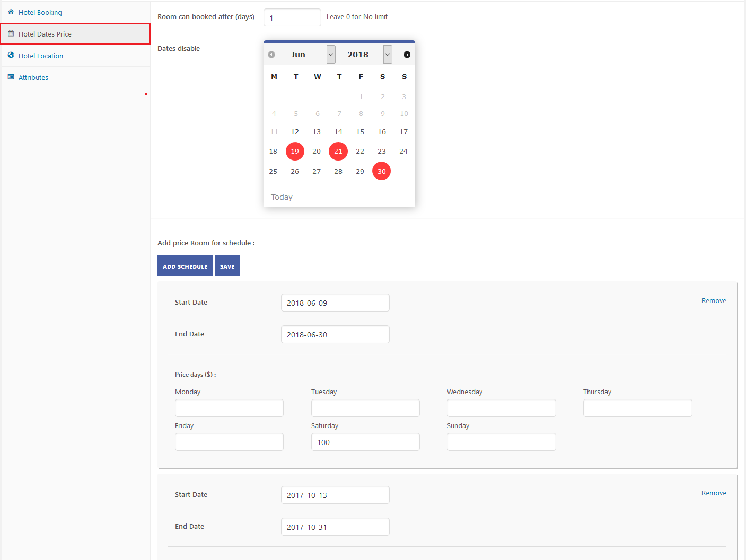The height and width of the screenshot is (560, 746).
Task: Go to next month in calendar
Action: point(407,55)
